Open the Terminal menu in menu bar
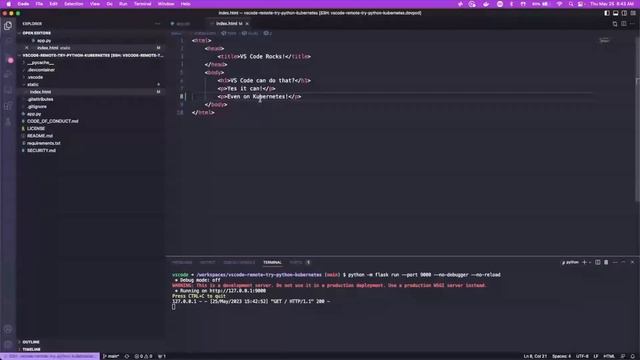The width and height of the screenshot is (640, 360). click(x=142, y=4)
